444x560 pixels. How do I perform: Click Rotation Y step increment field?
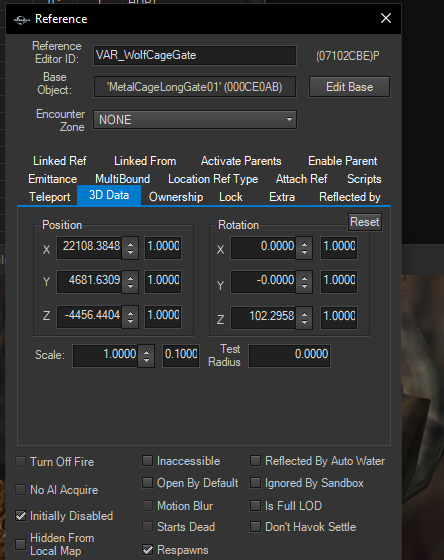click(339, 282)
